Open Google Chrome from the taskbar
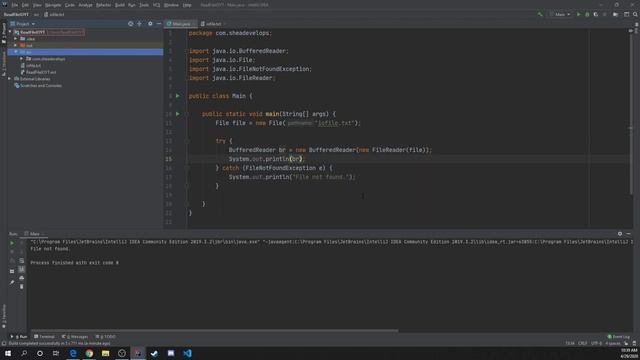Viewport: 640px width, 360px height. pyautogui.click(x=89, y=353)
